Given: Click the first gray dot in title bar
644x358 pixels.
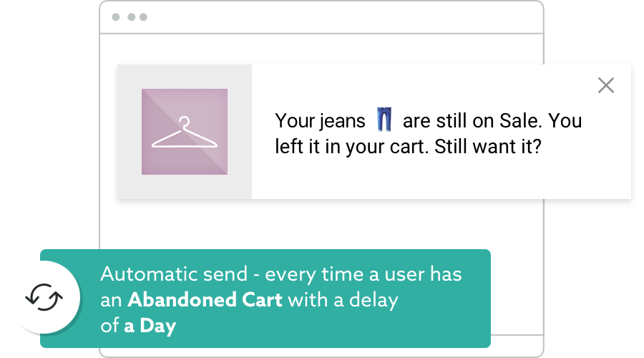Looking at the screenshot, I should coord(117,17).
